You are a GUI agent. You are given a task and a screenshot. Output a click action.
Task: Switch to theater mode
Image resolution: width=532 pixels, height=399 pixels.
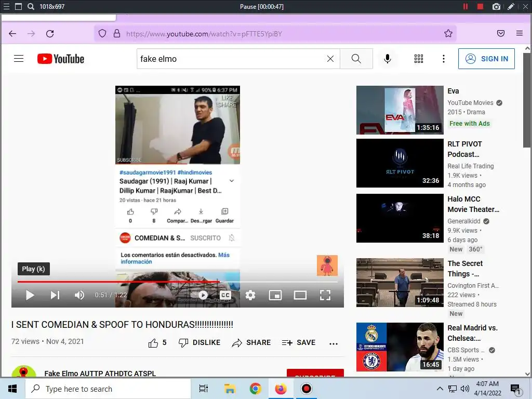click(x=300, y=295)
